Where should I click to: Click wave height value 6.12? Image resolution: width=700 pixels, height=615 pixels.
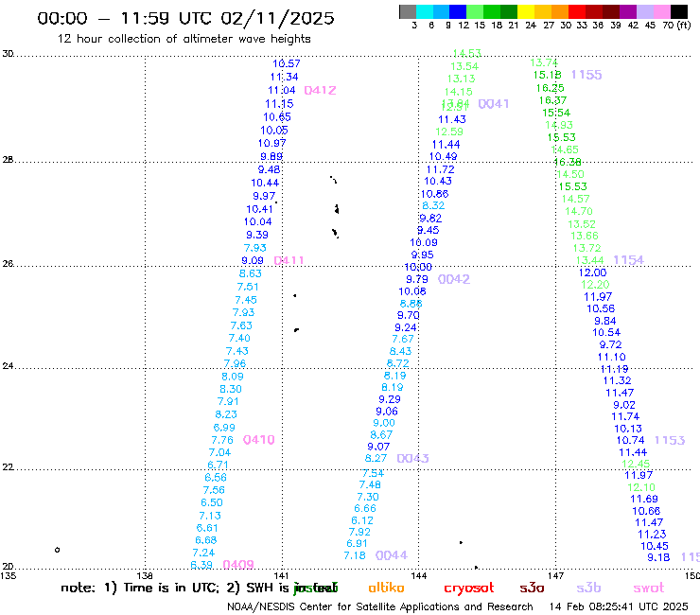(362, 520)
